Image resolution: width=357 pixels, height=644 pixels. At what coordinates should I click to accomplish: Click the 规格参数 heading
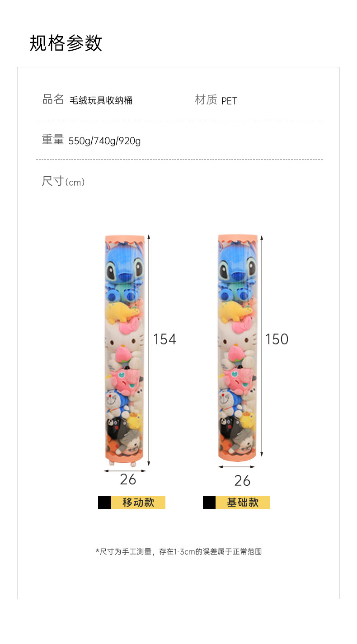pos(66,43)
